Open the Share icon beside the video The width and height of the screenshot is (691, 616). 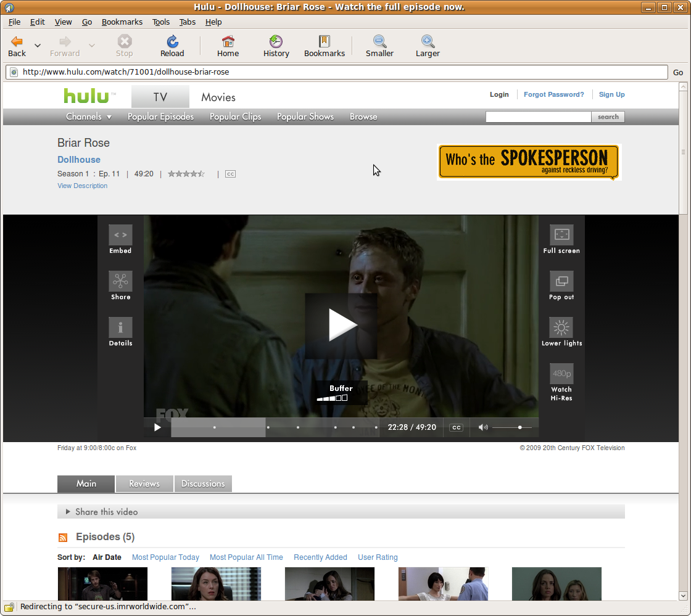pos(120,282)
